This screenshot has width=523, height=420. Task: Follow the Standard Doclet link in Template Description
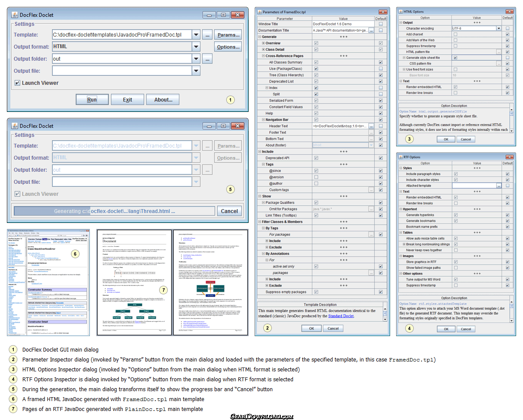(341, 316)
